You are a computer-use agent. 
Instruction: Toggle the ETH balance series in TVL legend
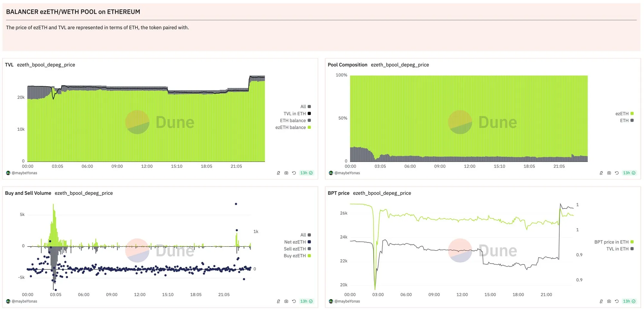point(295,120)
